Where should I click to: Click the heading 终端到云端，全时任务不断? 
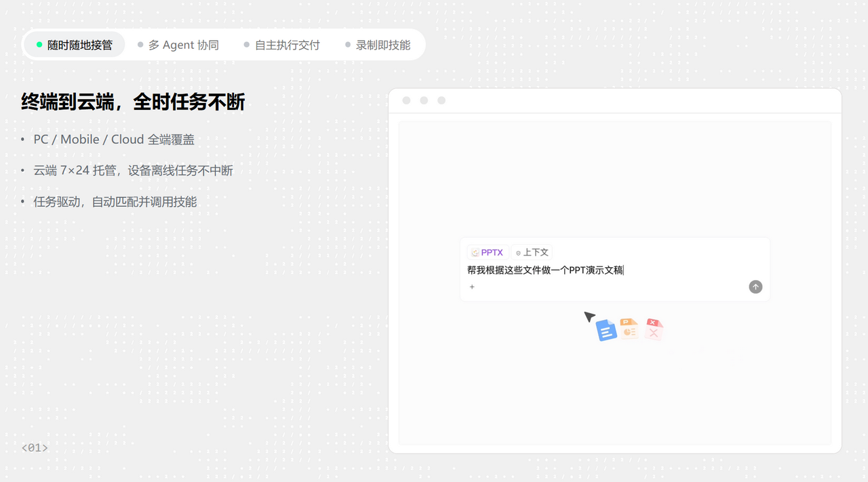pyautogui.click(x=133, y=102)
